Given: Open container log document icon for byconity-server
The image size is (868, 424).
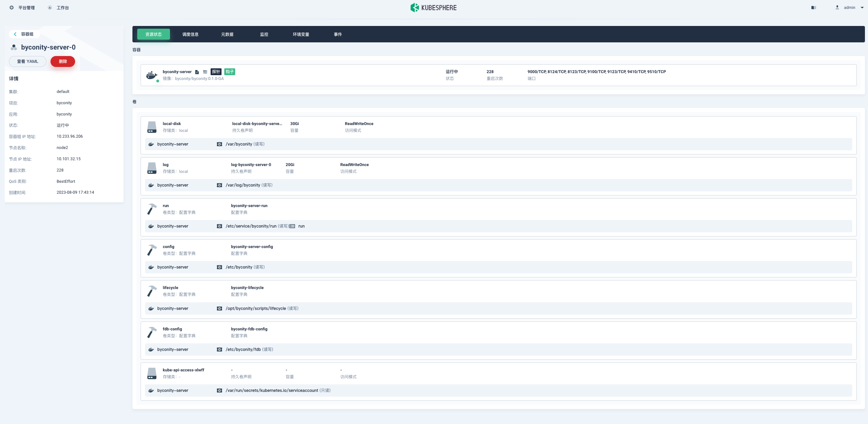Looking at the screenshot, I should 197,72.
